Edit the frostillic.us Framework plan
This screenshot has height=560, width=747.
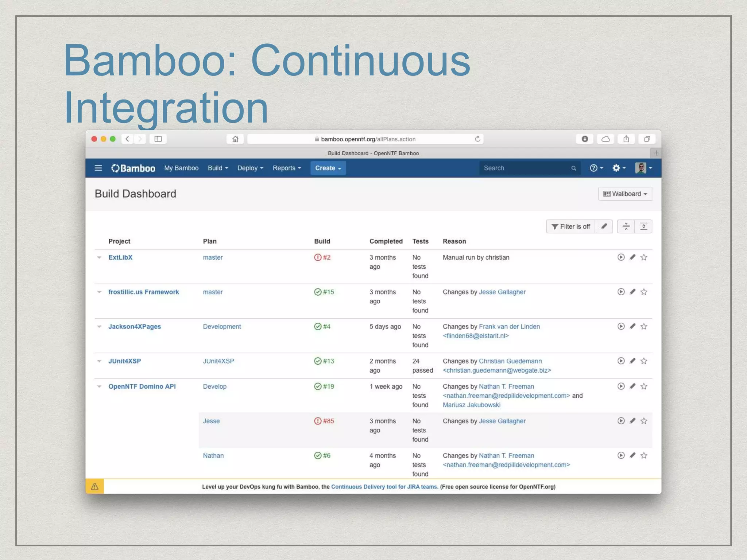click(632, 292)
